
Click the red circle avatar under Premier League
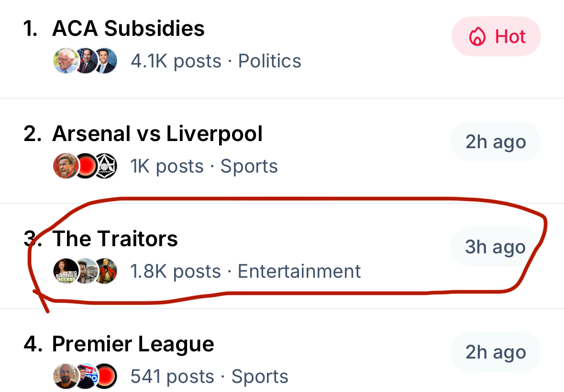[x=106, y=377]
